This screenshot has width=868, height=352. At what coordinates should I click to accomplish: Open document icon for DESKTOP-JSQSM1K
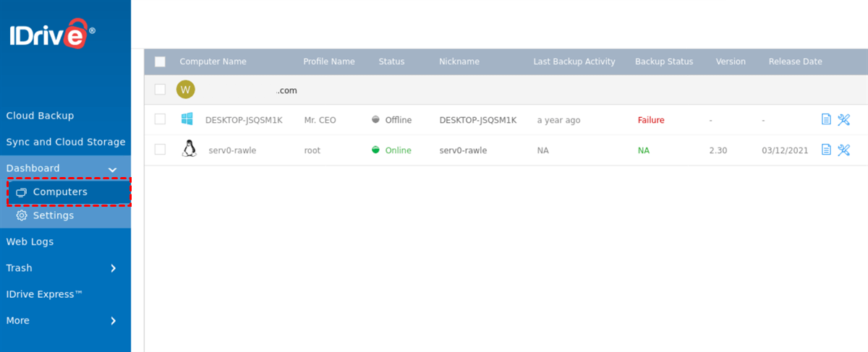[826, 120]
